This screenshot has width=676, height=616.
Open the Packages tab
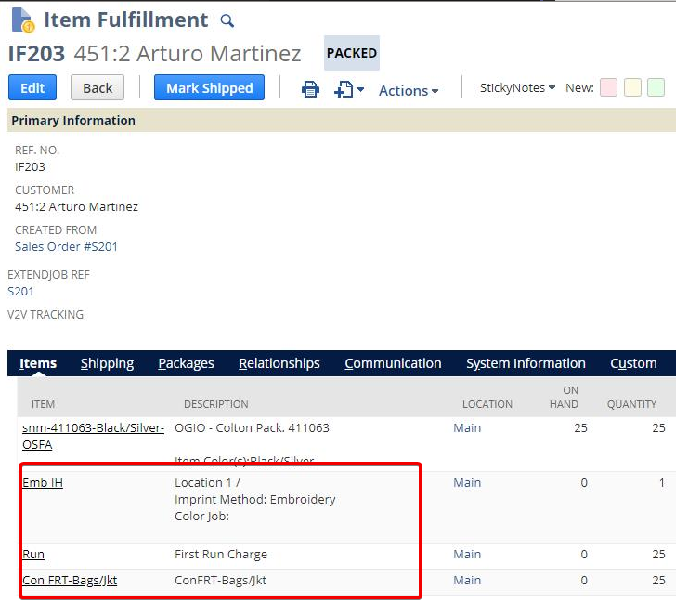pos(186,363)
